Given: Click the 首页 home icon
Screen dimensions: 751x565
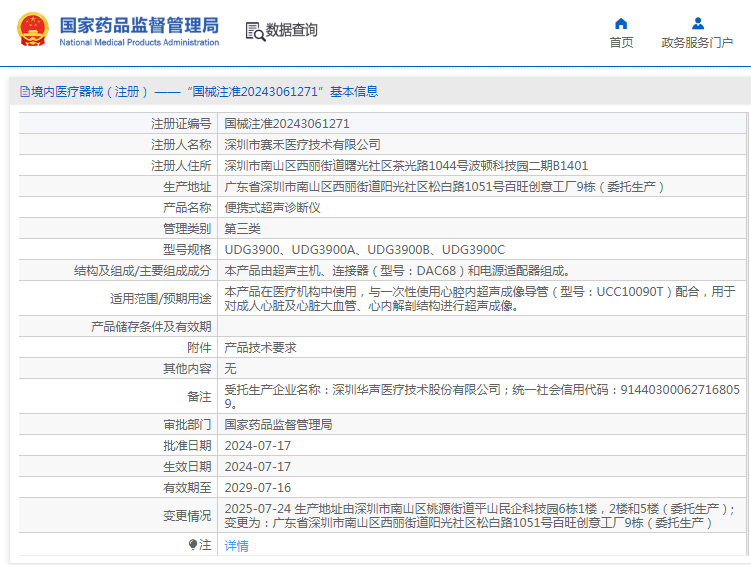Looking at the screenshot, I should coord(621,23).
